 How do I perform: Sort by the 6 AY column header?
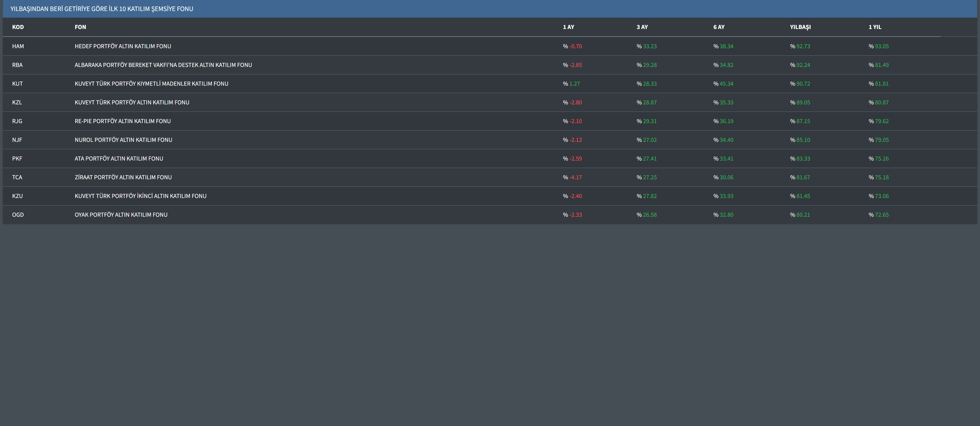[719, 27]
